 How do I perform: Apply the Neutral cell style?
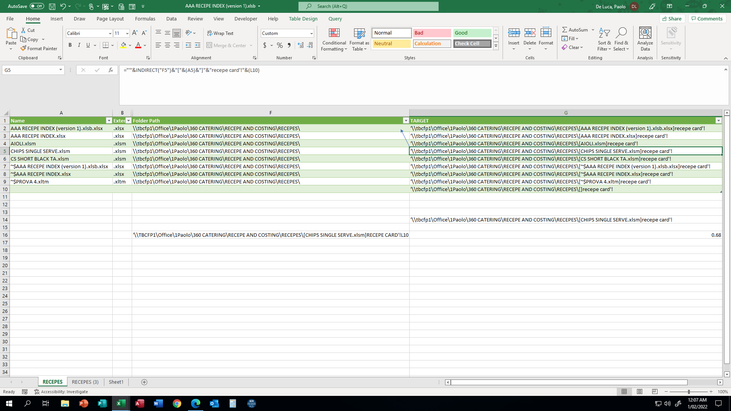click(391, 44)
